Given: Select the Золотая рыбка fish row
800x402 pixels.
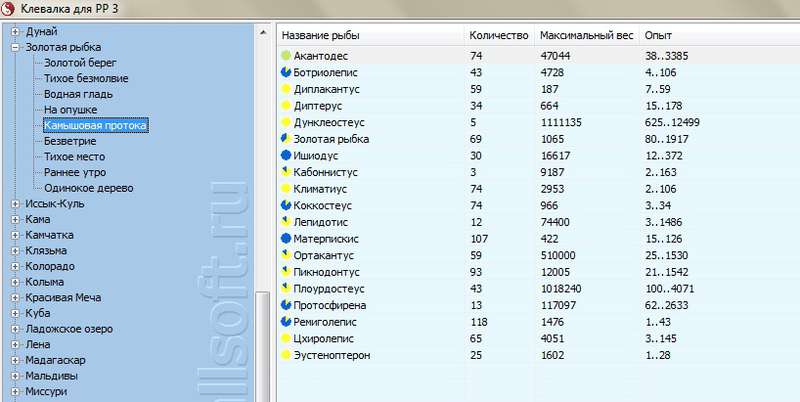Looking at the screenshot, I should tap(332, 139).
